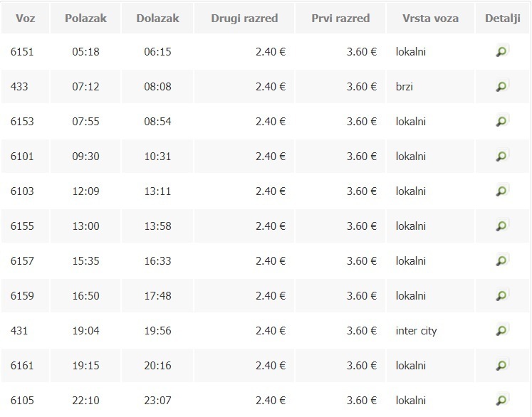Show details for inter city train 431
The height and width of the screenshot is (417, 532).
pos(502,330)
